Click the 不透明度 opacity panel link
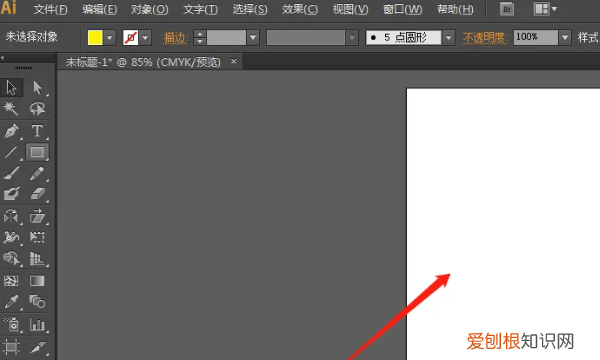This screenshot has height=360, width=600. coord(484,37)
